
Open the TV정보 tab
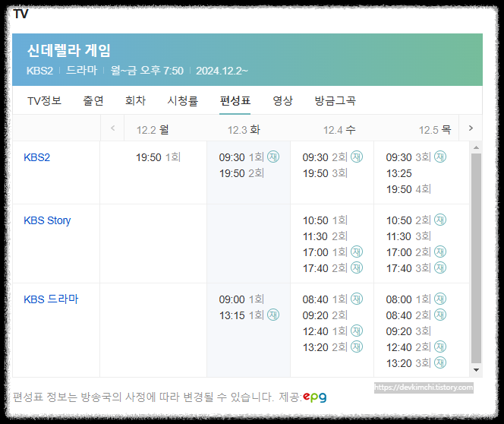pyautogui.click(x=44, y=101)
